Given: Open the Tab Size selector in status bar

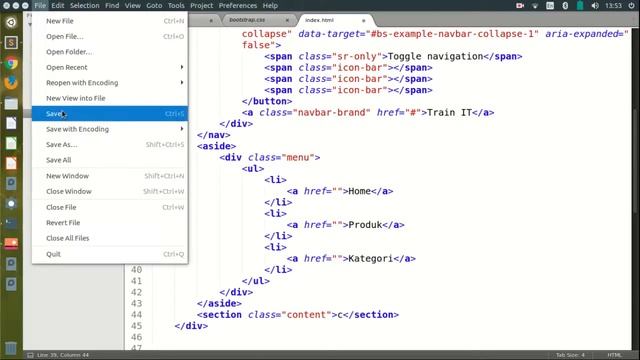Looking at the screenshot, I should point(570,355).
